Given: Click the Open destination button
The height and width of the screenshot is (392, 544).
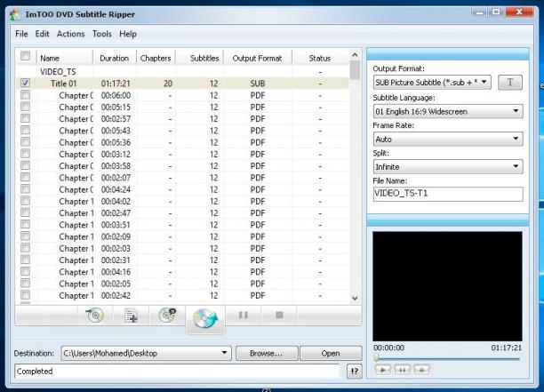Looking at the screenshot, I should (x=331, y=353).
